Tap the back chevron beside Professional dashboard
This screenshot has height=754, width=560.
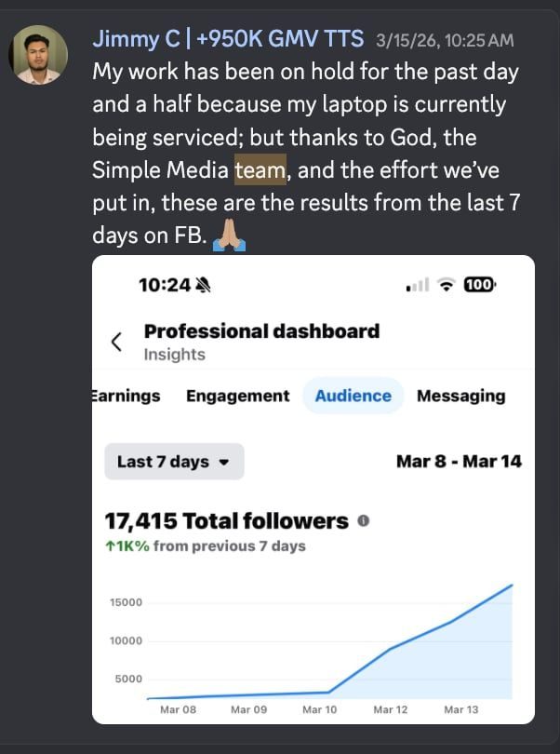[x=116, y=342]
